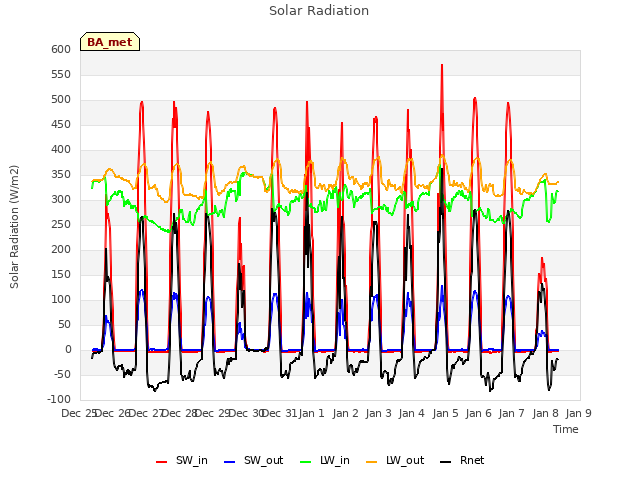
Task: Click the 500 y-axis tick label
Action: tap(61, 100)
